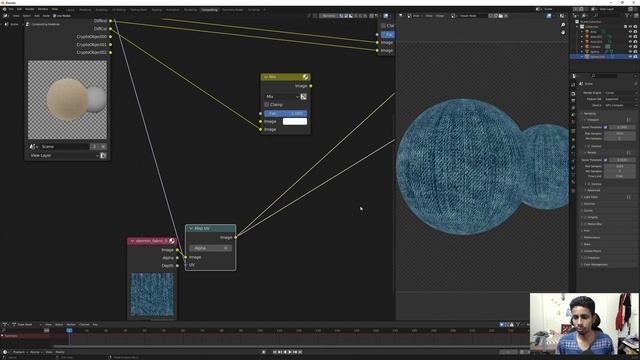Open the node editor Add menu

point(37,16)
